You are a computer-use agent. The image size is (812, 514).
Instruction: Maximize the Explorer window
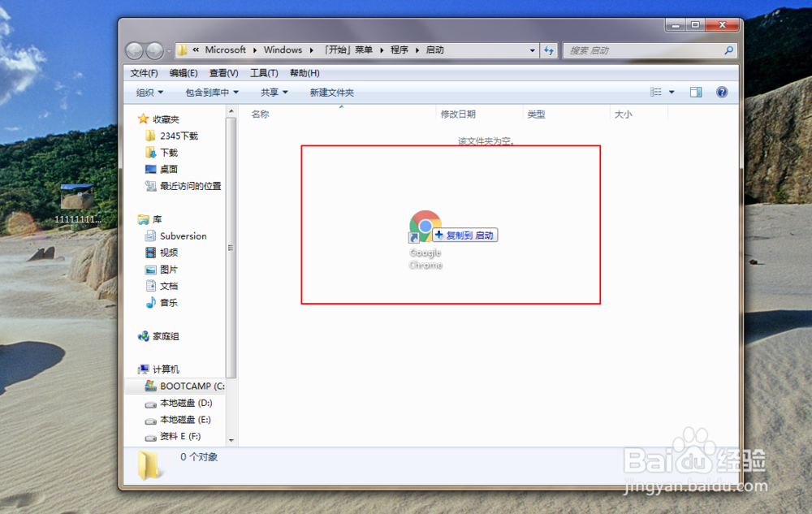(x=696, y=25)
